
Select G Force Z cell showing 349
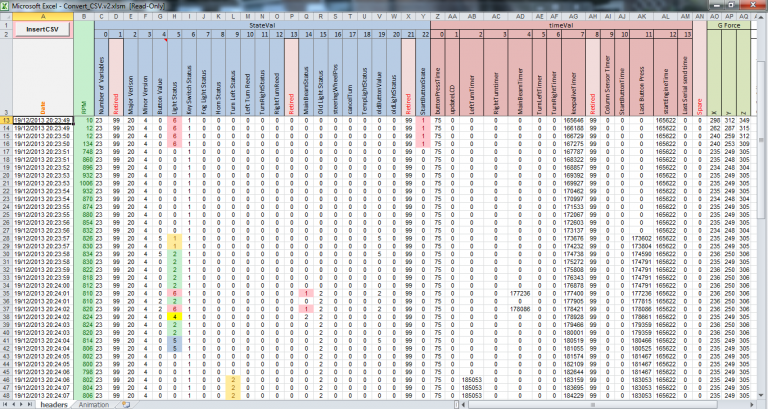pyautogui.click(x=744, y=120)
